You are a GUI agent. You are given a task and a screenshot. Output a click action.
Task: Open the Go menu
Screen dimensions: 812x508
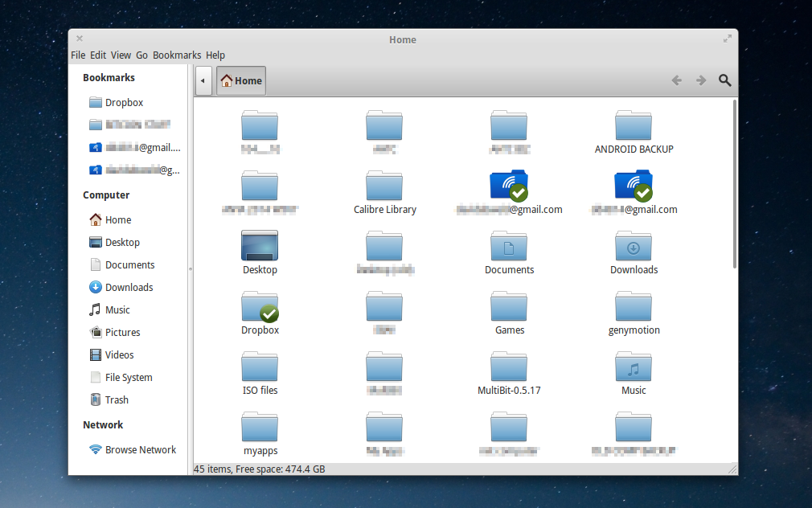[x=141, y=55]
